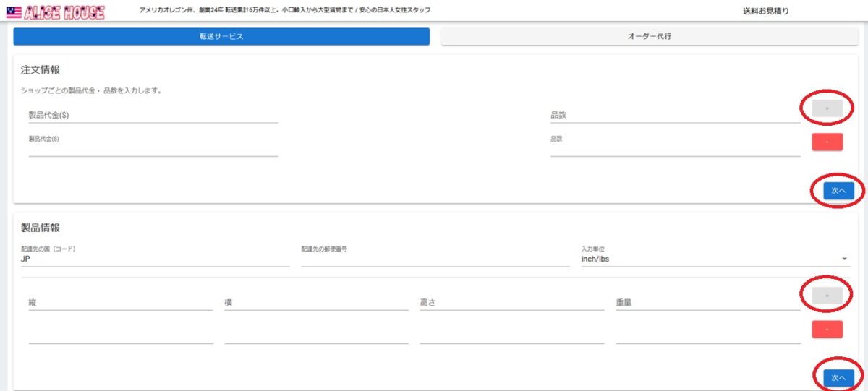Focus the 横 dimension field
The height and width of the screenshot is (391, 868).
tap(316, 303)
